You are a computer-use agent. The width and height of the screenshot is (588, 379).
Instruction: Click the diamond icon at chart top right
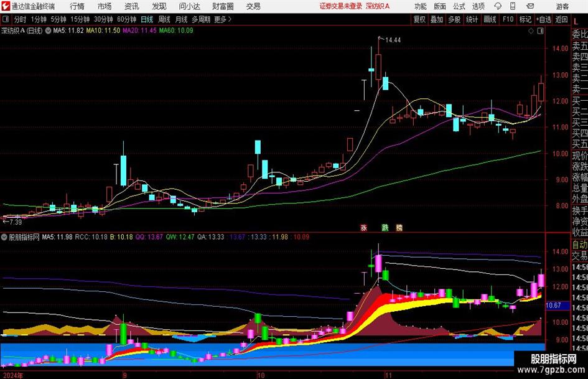(531, 31)
